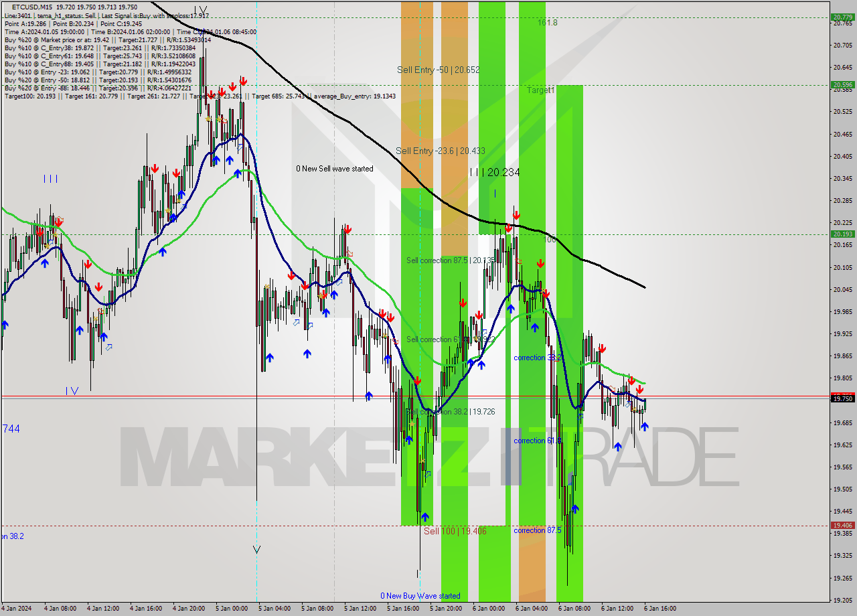Click the blue 'I I I' wave label
The width and height of the screenshot is (857, 616).
(x=50, y=179)
